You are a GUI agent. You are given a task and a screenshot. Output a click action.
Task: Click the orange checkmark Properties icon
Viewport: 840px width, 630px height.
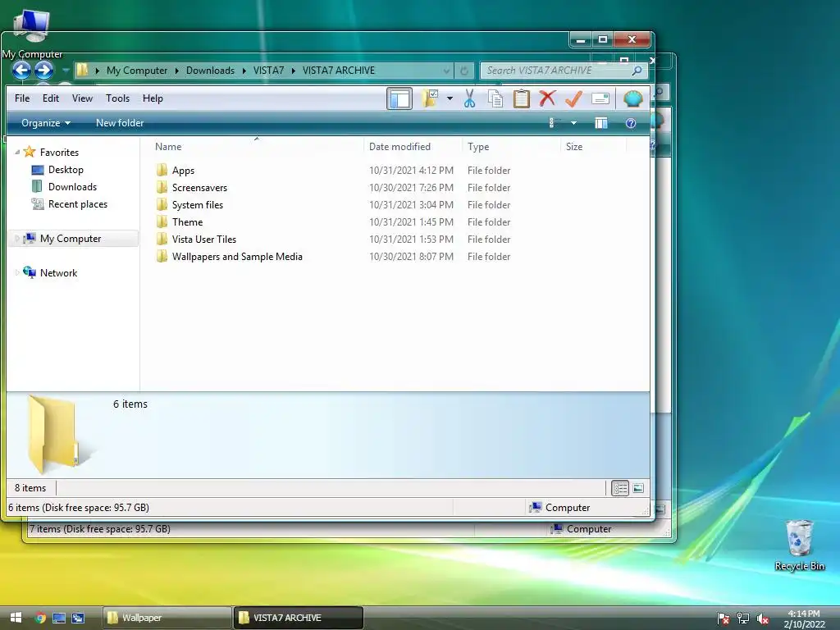pyautogui.click(x=573, y=98)
